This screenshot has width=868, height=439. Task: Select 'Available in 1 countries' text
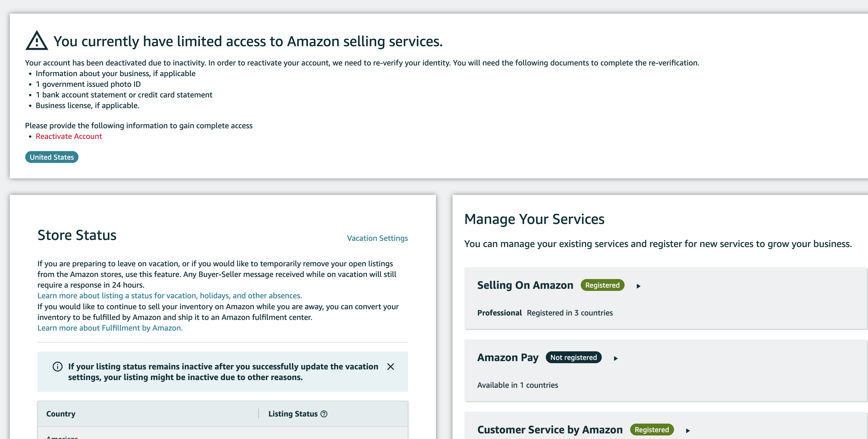(x=518, y=385)
